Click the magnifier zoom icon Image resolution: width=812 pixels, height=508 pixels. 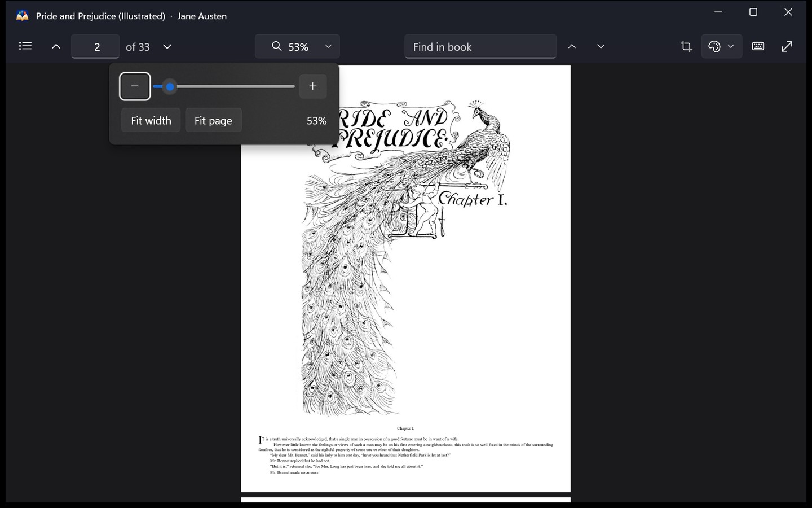pos(276,46)
